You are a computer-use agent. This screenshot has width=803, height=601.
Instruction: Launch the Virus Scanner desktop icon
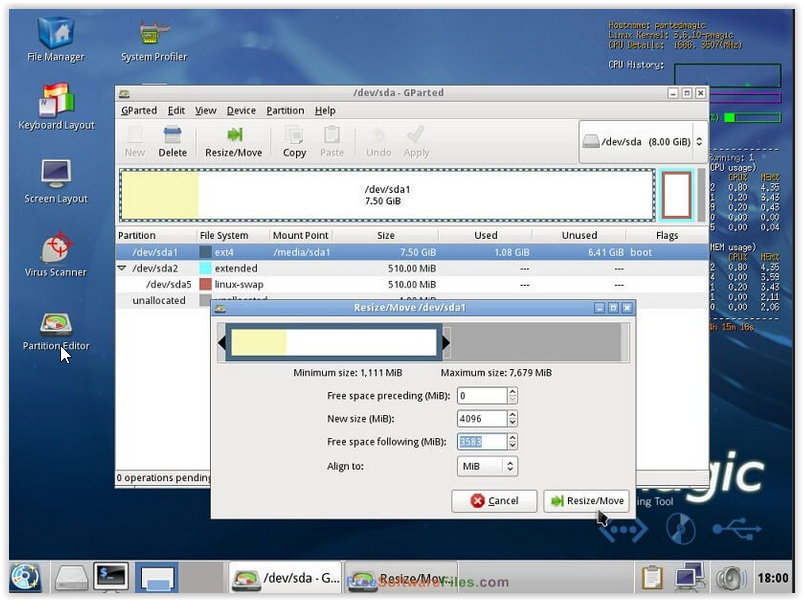56,254
